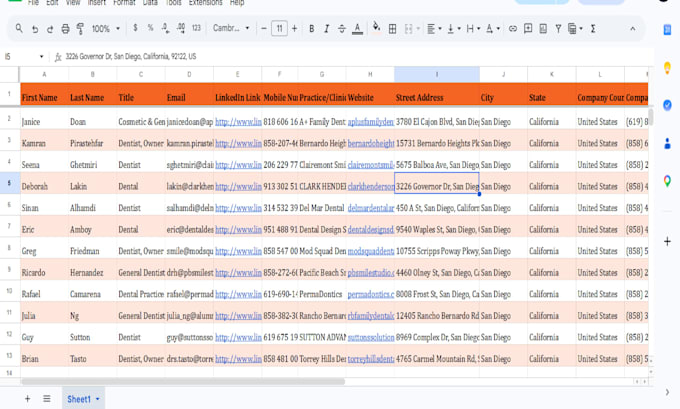The image size is (680, 409).
Task: Open the Cambria font dropdown
Action: pos(231,28)
